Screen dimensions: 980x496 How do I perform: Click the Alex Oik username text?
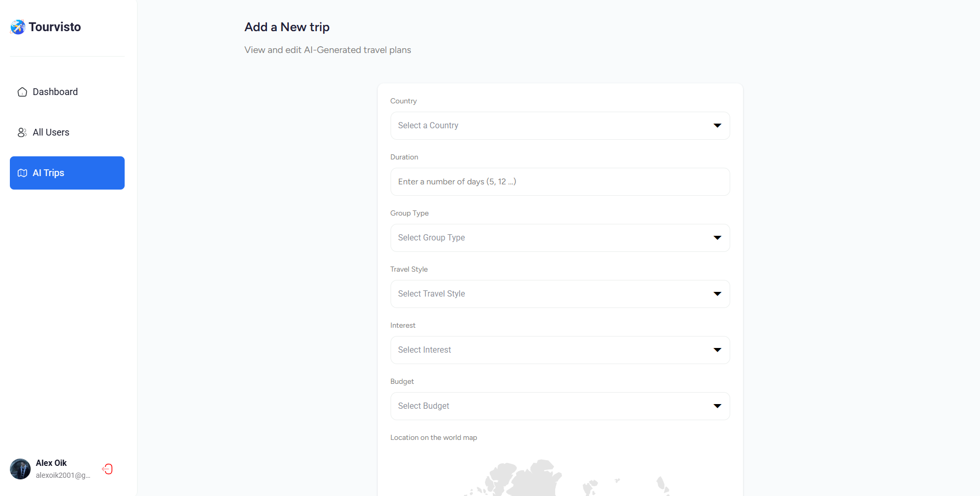(51, 463)
